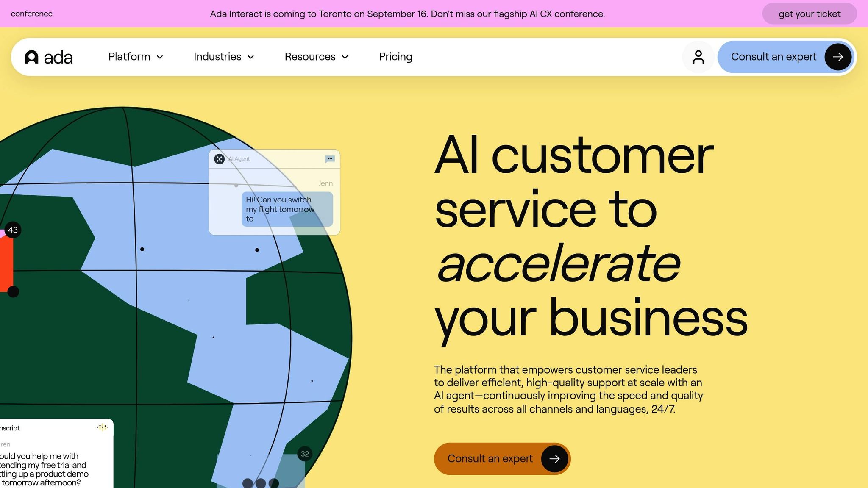
Task: Click the blue Consult an expert header button
Action: coord(785,57)
